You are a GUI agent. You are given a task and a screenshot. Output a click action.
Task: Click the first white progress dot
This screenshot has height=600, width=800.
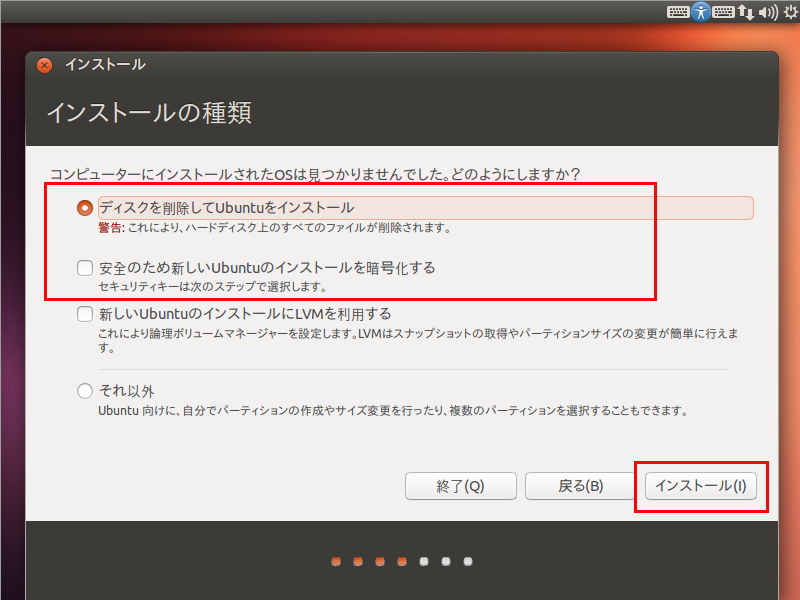pos(424,561)
